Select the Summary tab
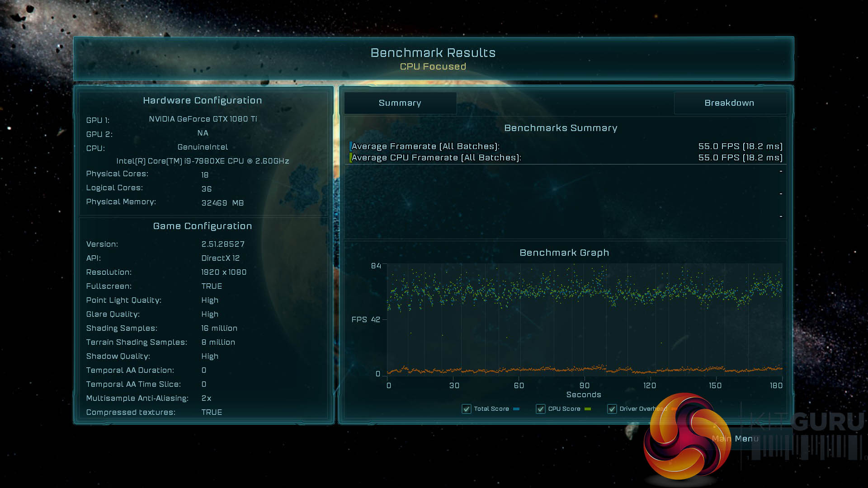868x488 pixels. [x=400, y=103]
